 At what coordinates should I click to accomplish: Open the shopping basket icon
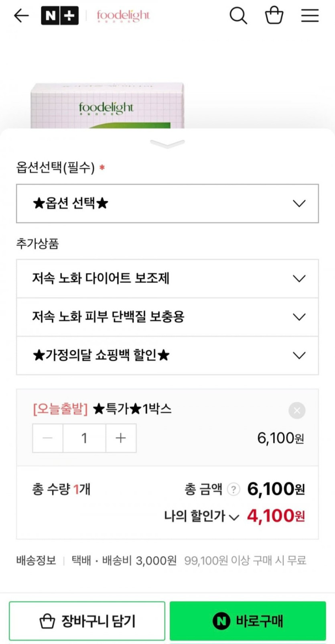click(x=274, y=16)
